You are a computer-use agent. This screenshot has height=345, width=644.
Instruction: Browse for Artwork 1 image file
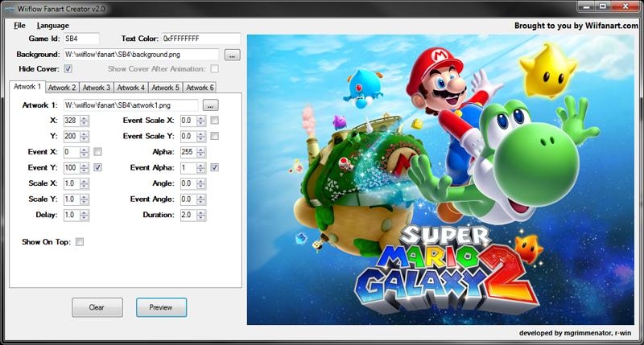[x=210, y=105]
